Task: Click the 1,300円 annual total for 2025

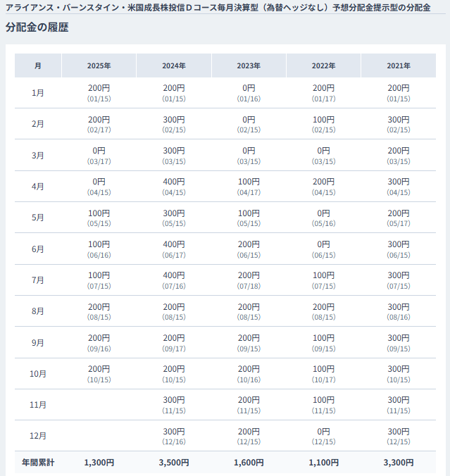Action: coord(99,463)
